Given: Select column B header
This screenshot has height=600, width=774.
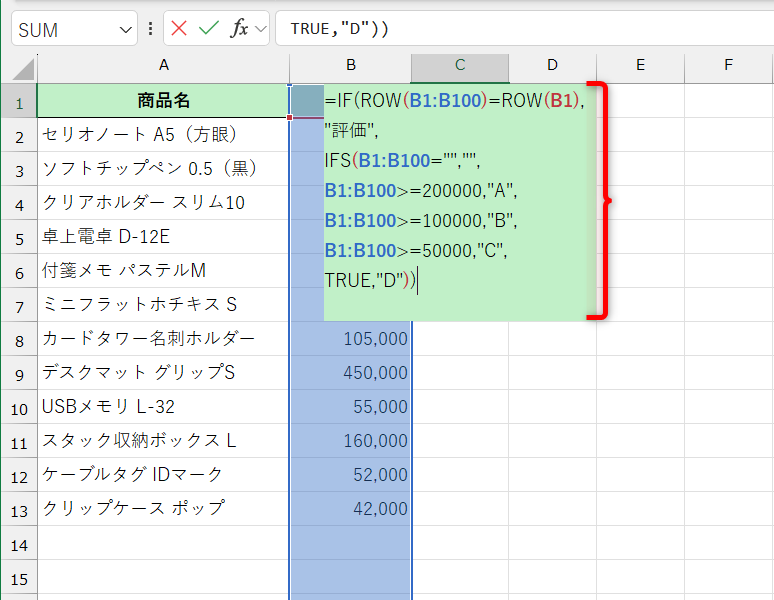Looking at the screenshot, I should pos(350,65).
